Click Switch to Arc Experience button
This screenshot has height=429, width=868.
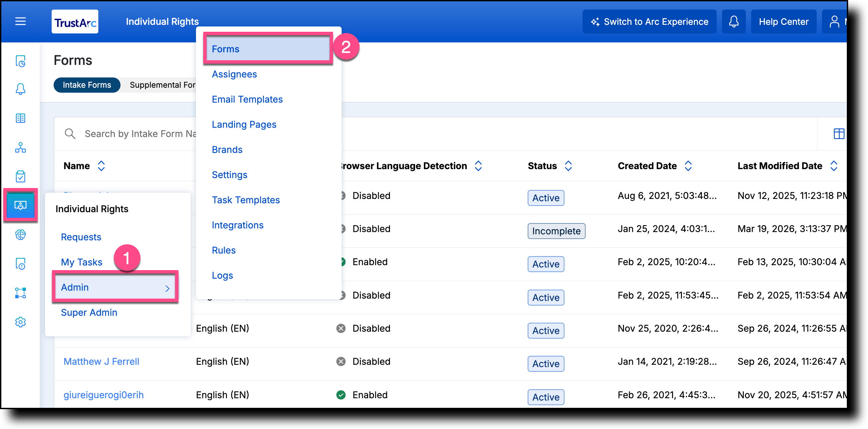[649, 22]
